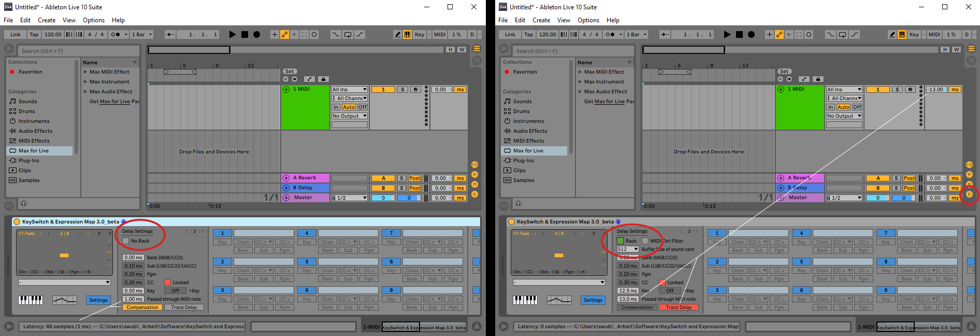Expand Max Instrument folder in right window
980x336 pixels.
click(580, 82)
